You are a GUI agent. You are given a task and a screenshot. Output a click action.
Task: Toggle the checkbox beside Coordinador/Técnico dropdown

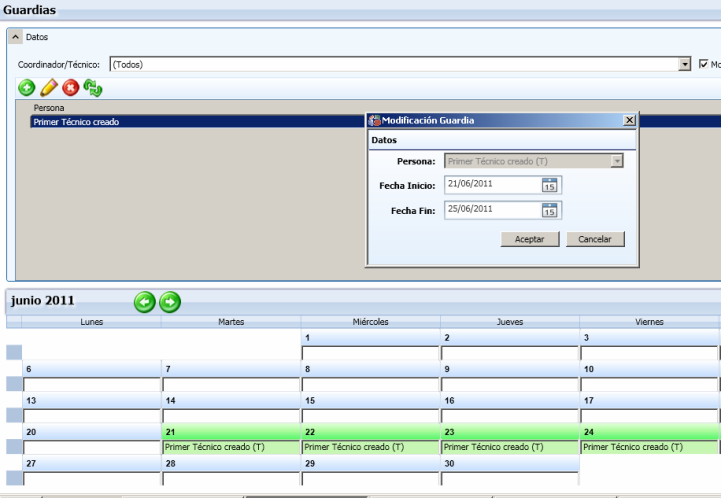(703, 64)
